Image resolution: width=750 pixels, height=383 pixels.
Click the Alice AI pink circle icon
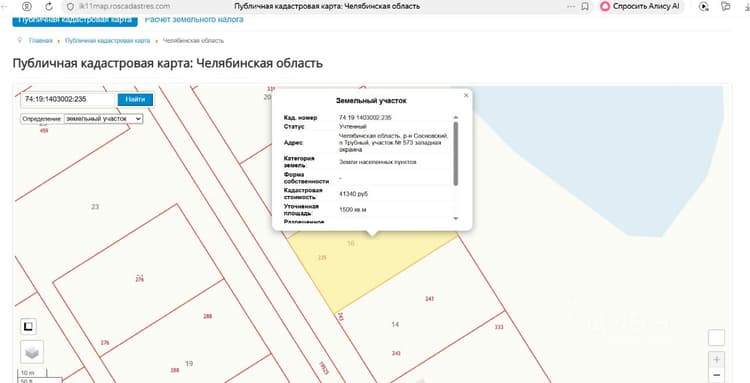pyautogui.click(x=605, y=6)
